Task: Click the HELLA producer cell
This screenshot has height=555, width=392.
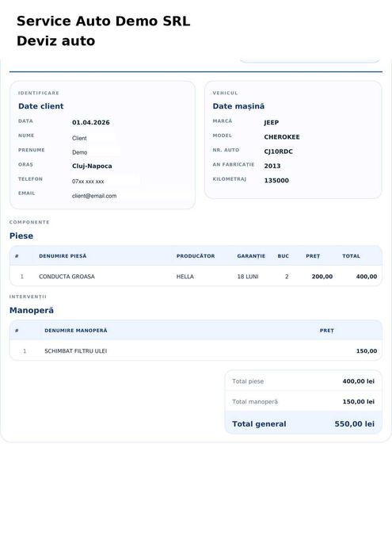Action: click(185, 277)
